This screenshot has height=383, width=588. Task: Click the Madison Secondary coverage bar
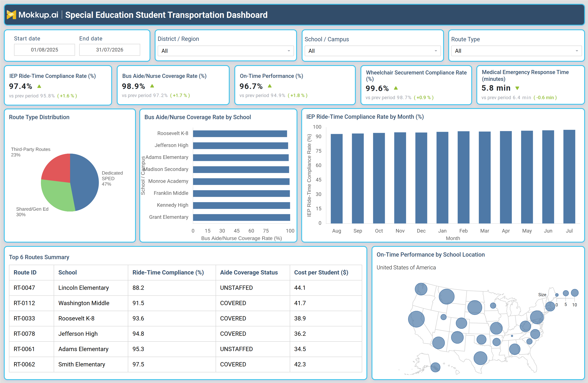pyautogui.click(x=241, y=170)
